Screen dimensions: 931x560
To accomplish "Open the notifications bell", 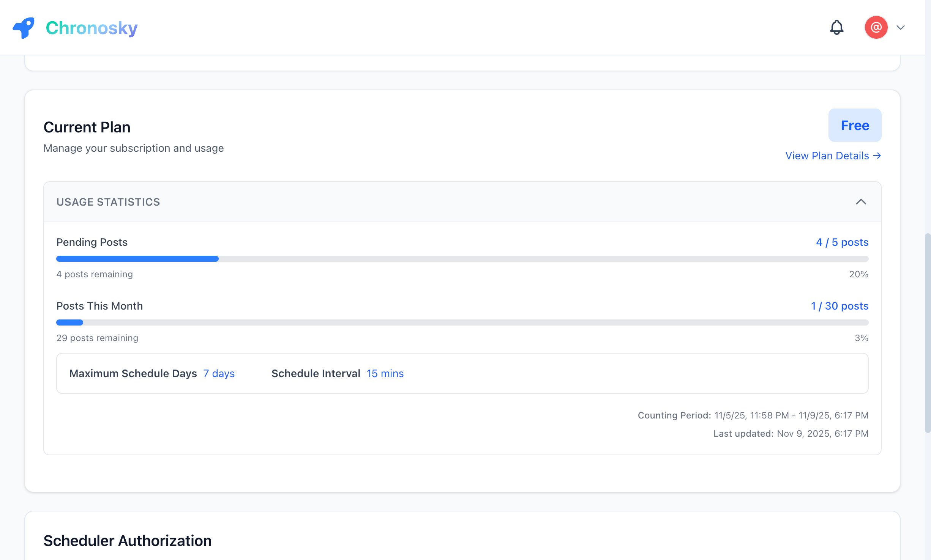I will [x=836, y=27].
